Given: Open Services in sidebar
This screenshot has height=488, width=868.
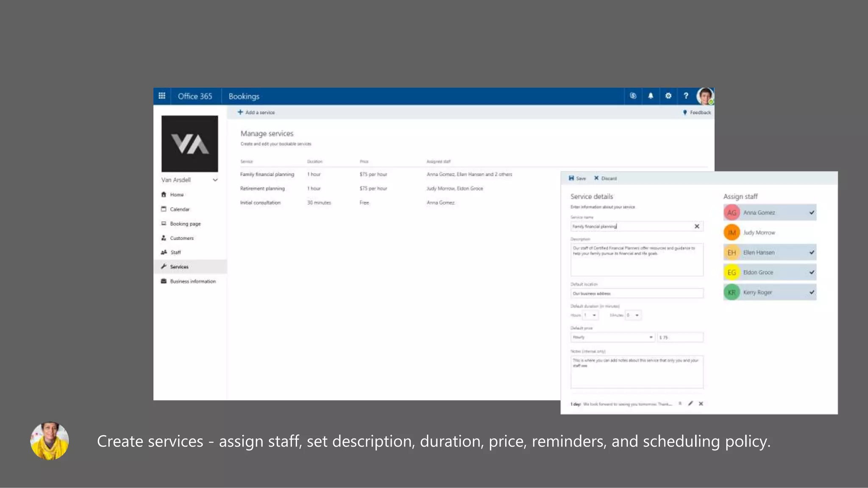Looking at the screenshot, I should click(189, 267).
